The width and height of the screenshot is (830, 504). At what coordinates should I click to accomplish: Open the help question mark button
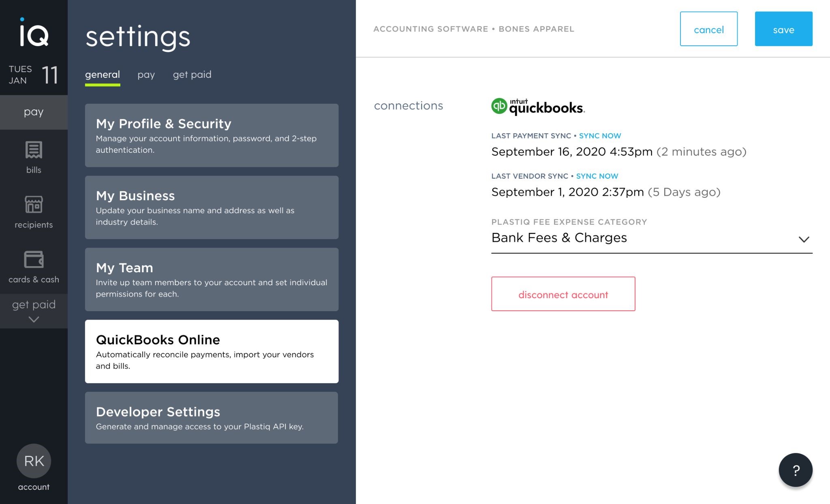click(x=795, y=470)
